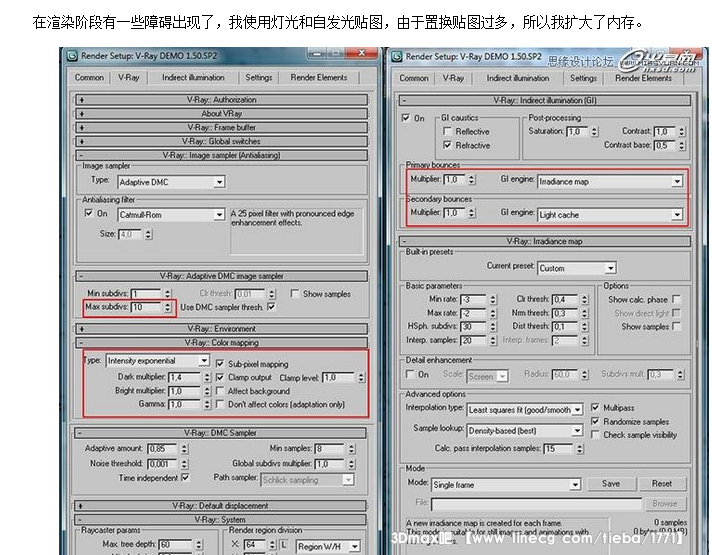Open the Catmull-Rom antialiasing filter dropdown
This screenshot has height=555, width=712.
point(171,215)
